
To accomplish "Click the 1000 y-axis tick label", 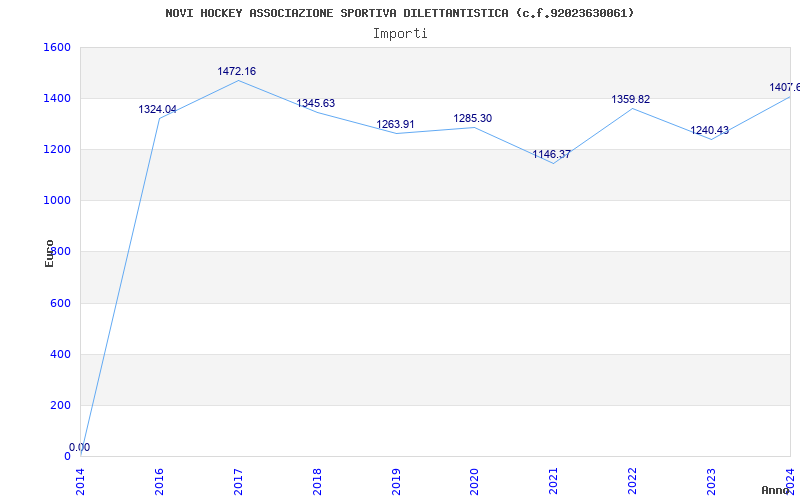I will point(57,201).
